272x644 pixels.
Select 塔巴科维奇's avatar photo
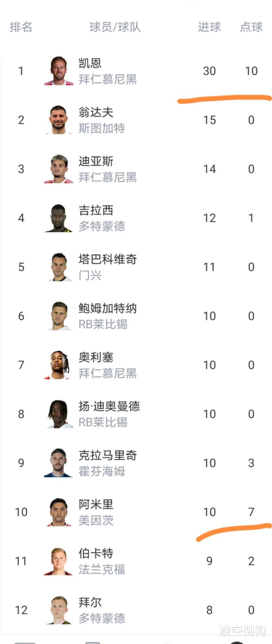coord(59,267)
